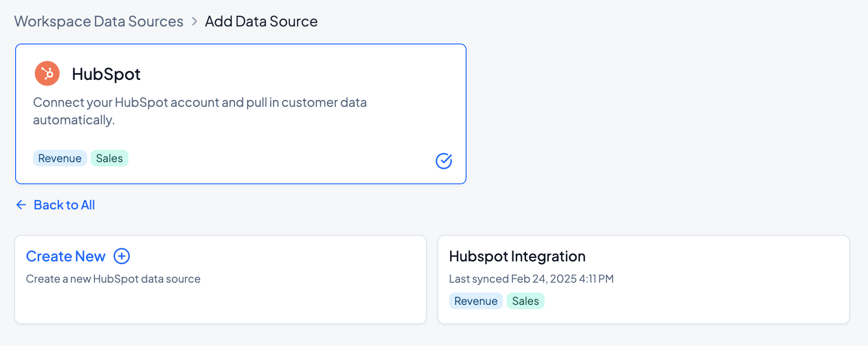
Task: Click the Sales tag in the top HubSpot card
Action: pyautogui.click(x=109, y=158)
